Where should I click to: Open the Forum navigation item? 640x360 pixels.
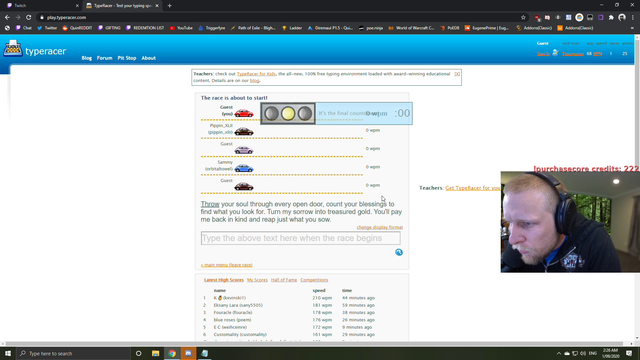coord(104,58)
